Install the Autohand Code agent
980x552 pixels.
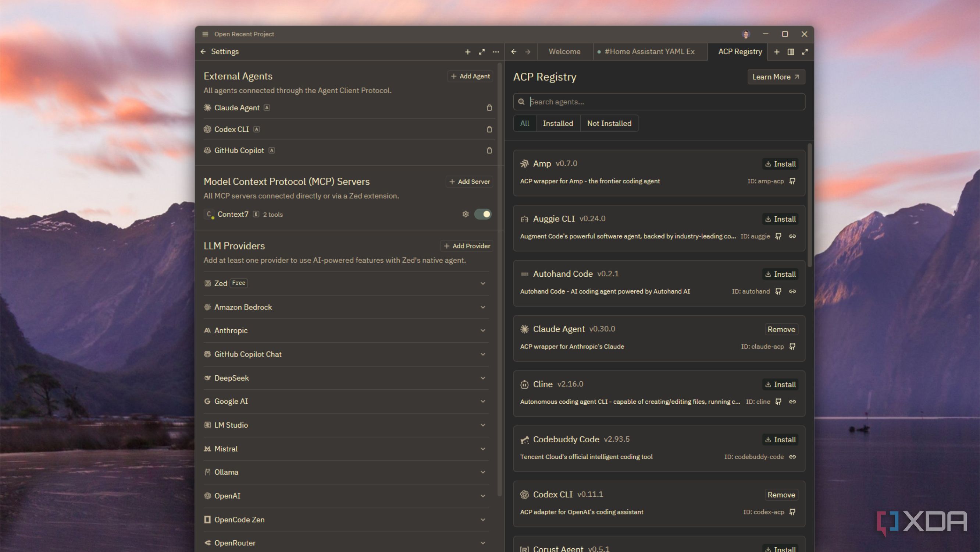point(780,275)
